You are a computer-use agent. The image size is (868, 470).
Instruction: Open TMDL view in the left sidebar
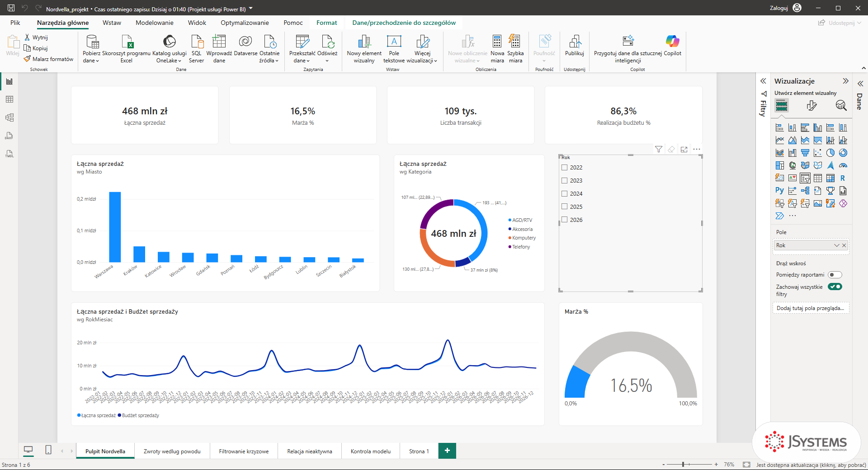[x=9, y=154]
